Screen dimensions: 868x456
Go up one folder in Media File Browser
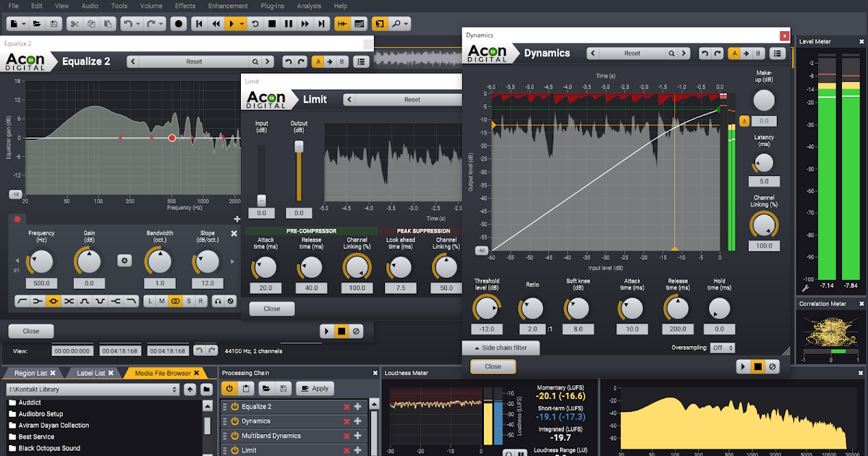point(190,389)
